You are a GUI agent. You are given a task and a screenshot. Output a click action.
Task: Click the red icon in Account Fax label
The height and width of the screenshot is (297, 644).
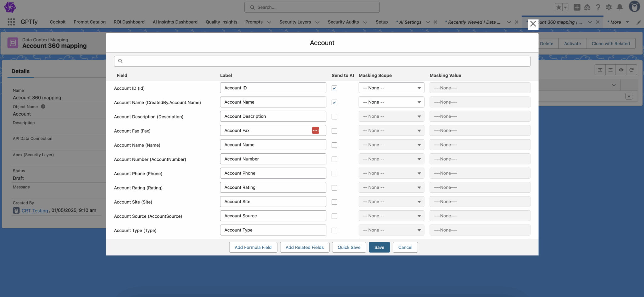(315, 130)
